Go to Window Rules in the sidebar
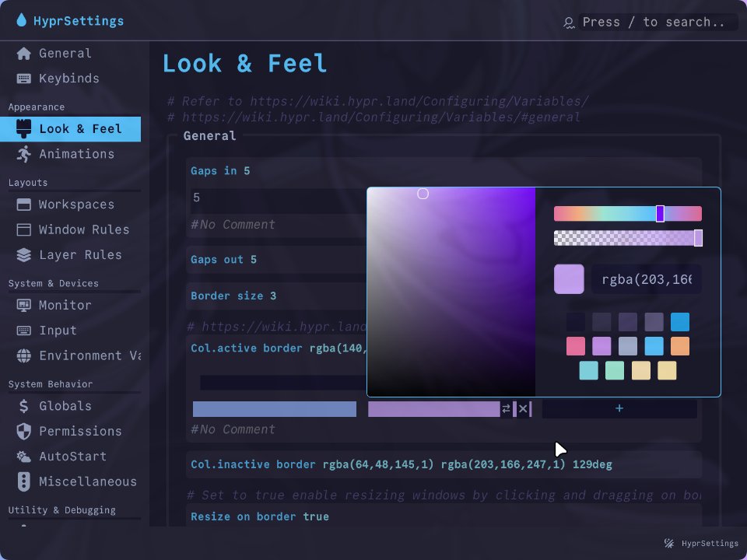This screenshot has height=560, width=747. pos(83,230)
